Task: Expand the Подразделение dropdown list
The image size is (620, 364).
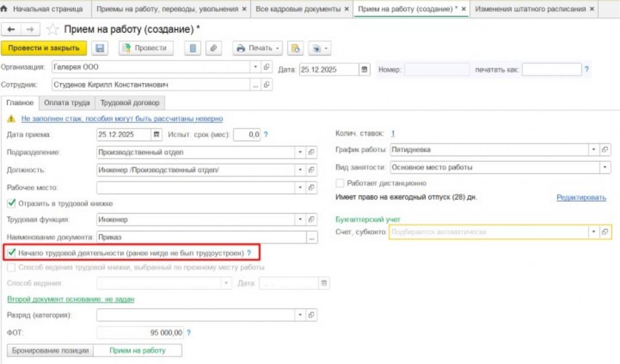Action: click(x=300, y=152)
